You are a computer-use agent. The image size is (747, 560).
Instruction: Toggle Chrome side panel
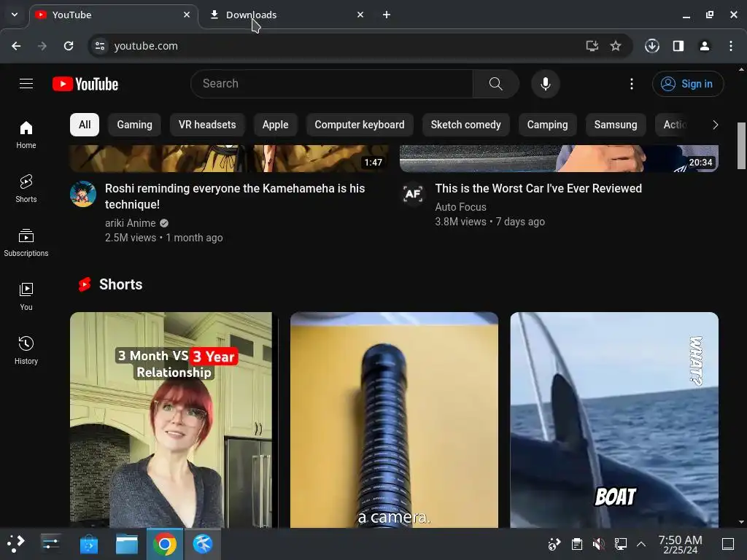point(678,46)
